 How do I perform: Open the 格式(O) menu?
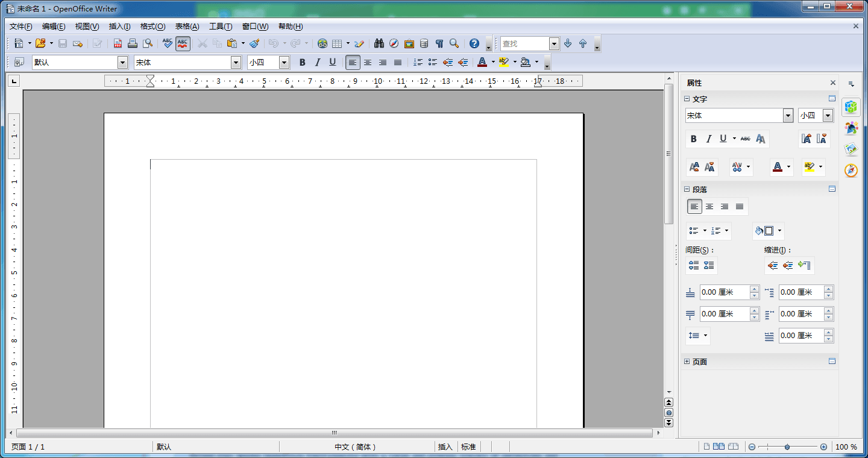coord(153,27)
